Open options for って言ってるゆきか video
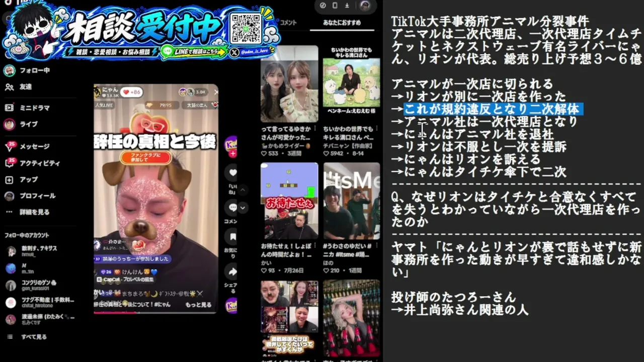Viewport: 644px width, 362px height. [x=315, y=129]
